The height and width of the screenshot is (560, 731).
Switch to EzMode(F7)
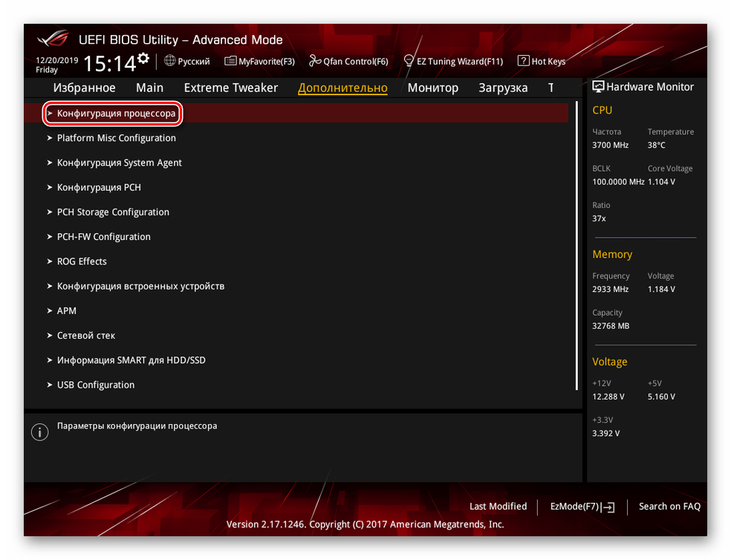(x=582, y=507)
